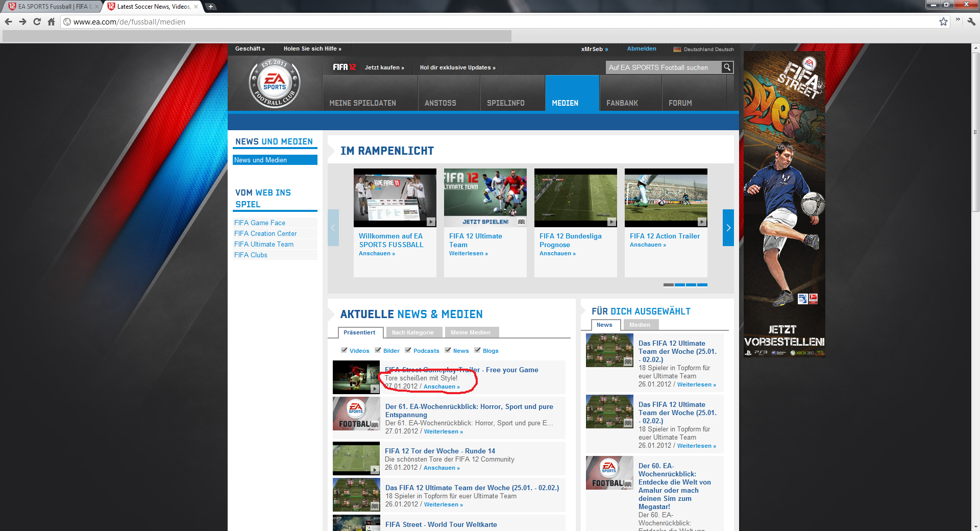The width and height of the screenshot is (980, 531).
Task: Open the Tor der Woche Runde 14 thumbnail
Action: coord(356,458)
